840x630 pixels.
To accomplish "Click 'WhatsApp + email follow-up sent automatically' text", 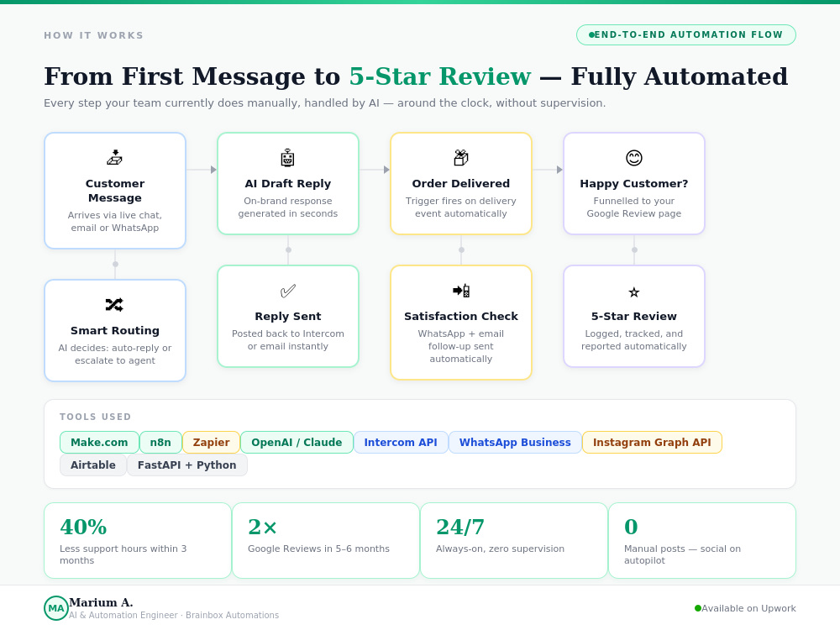I will point(460,346).
